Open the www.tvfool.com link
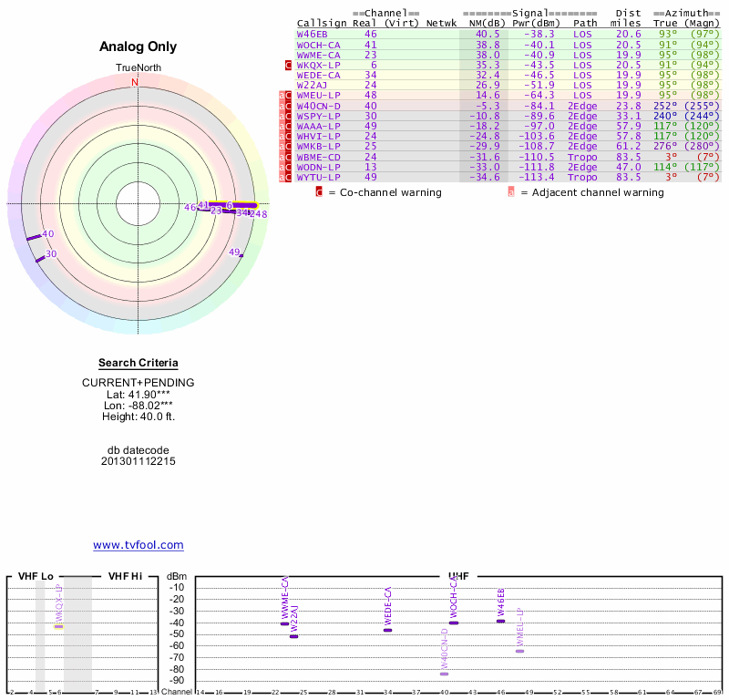Image resolution: width=729 pixels, height=700 pixels. tap(138, 545)
